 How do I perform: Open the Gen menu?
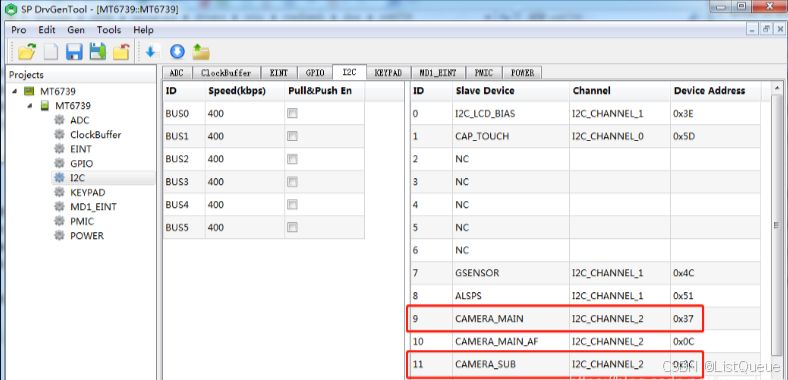[76, 30]
